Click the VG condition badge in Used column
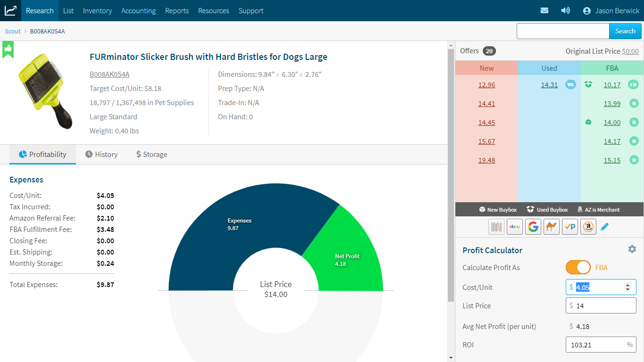 pyautogui.click(x=570, y=85)
